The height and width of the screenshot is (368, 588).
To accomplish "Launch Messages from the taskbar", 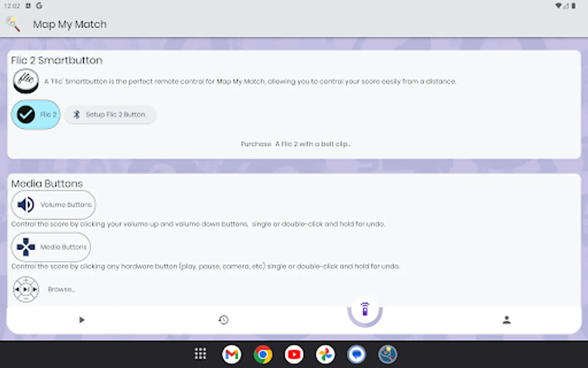I will pos(356,354).
